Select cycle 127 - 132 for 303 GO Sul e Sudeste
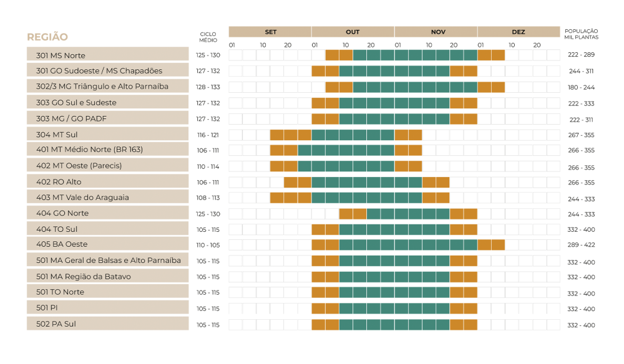 pyautogui.click(x=208, y=103)
